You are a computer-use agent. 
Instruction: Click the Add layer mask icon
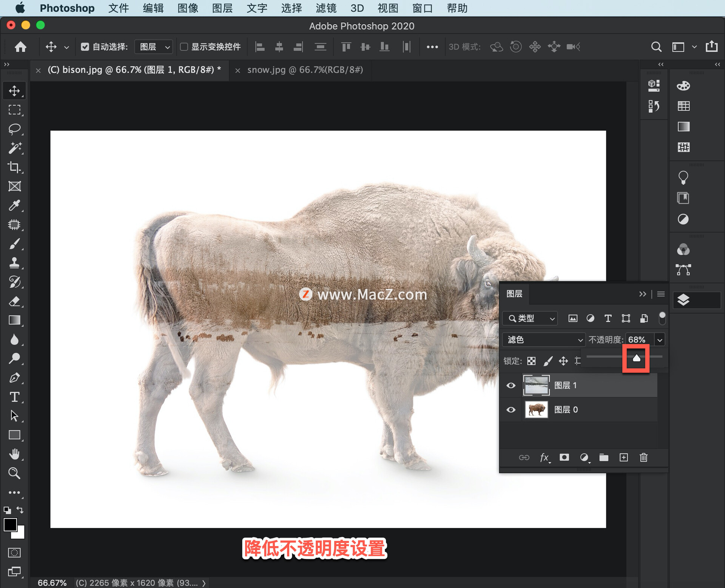click(x=564, y=458)
